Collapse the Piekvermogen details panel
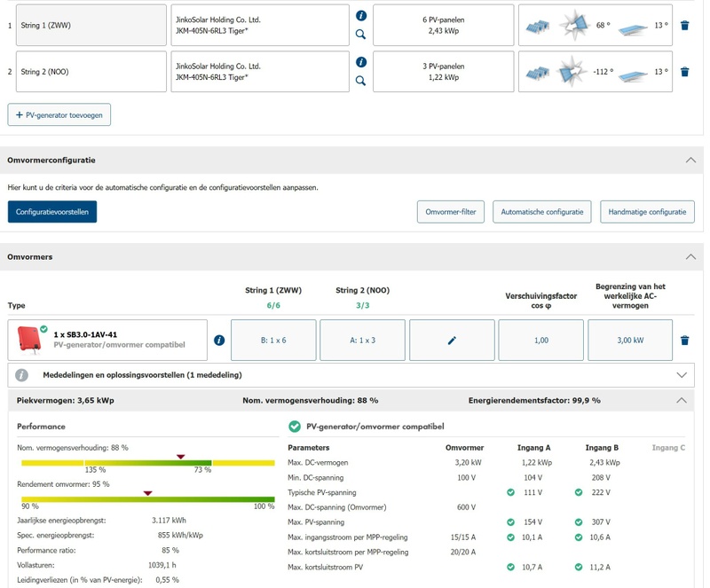Viewport: 710px width, 588px height. click(x=682, y=401)
